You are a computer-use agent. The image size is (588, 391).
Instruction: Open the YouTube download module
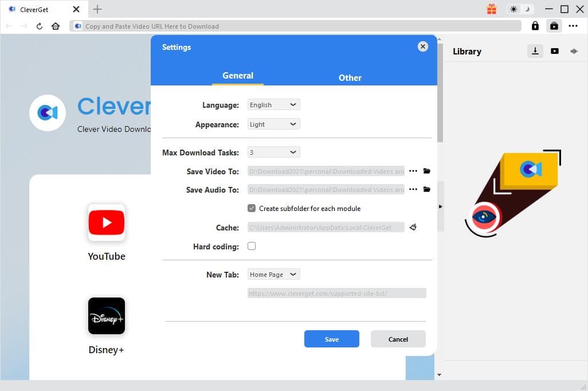[x=106, y=222]
